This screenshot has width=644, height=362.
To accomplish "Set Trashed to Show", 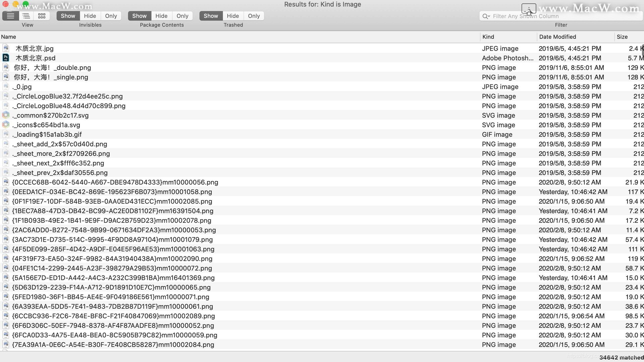I will coord(211,16).
